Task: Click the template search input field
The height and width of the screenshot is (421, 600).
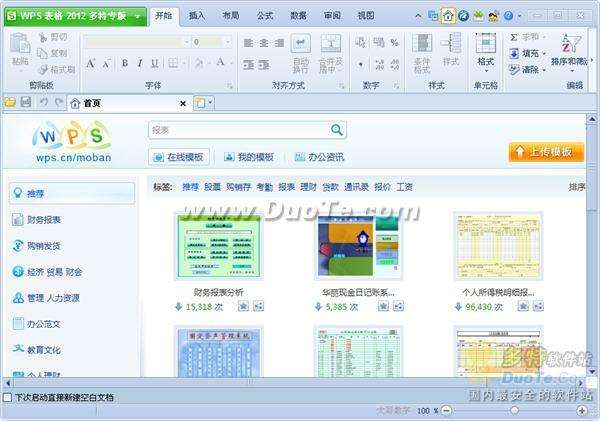Action: [x=239, y=131]
